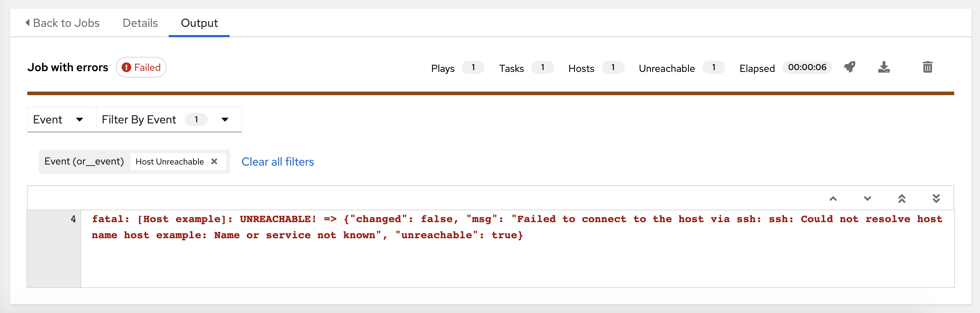Jump to top of output

pos(902,199)
